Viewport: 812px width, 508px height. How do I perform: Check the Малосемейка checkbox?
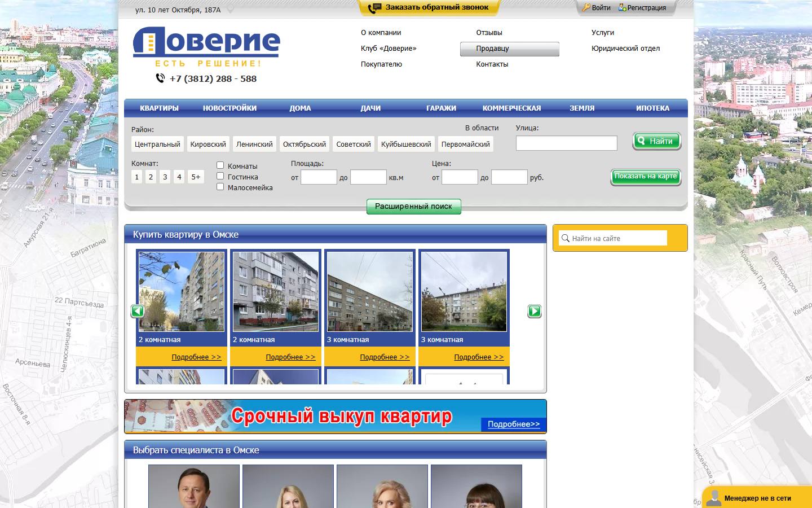click(220, 187)
